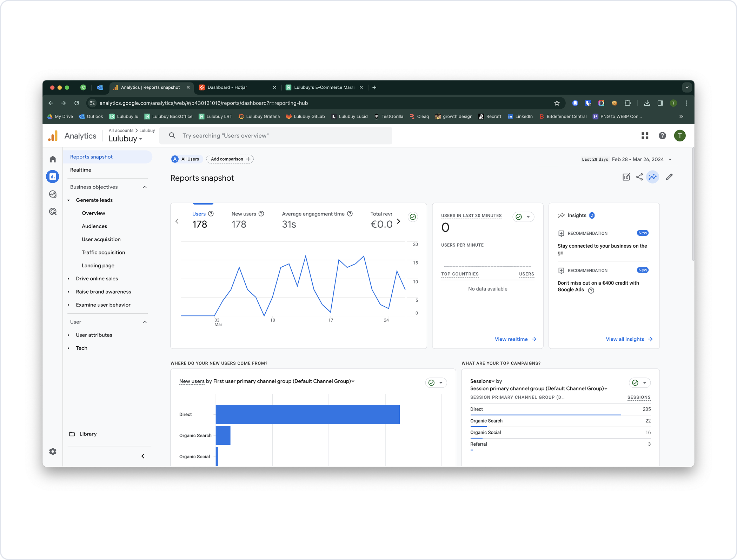Switch to Lulubuy's E-Commerce tab

(324, 87)
